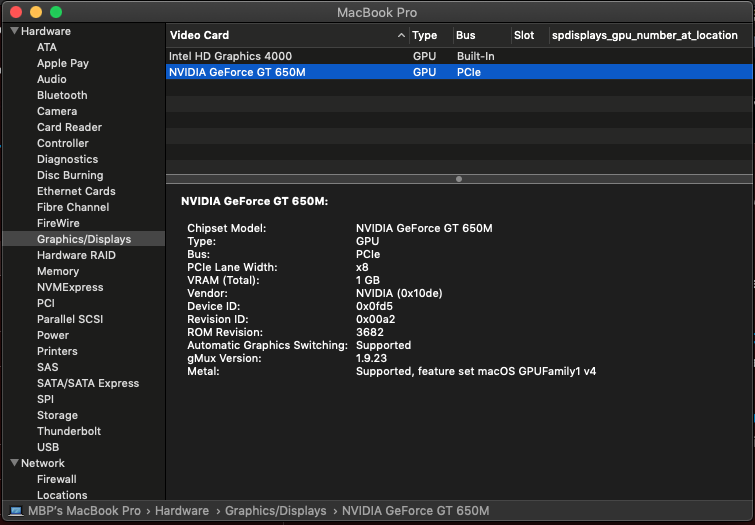Open NVMExpress section
The width and height of the screenshot is (755, 525).
pyautogui.click(x=70, y=287)
